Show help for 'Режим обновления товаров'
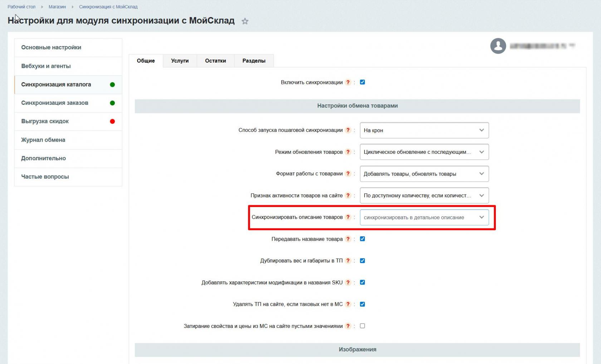This screenshot has height=364, width=601. pyautogui.click(x=348, y=152)
